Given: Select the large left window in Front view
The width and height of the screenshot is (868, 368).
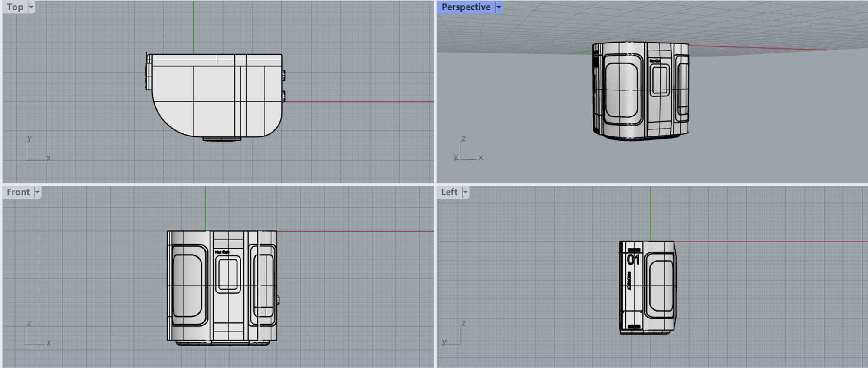Looking at the screenshot, I should click(187, 285).
